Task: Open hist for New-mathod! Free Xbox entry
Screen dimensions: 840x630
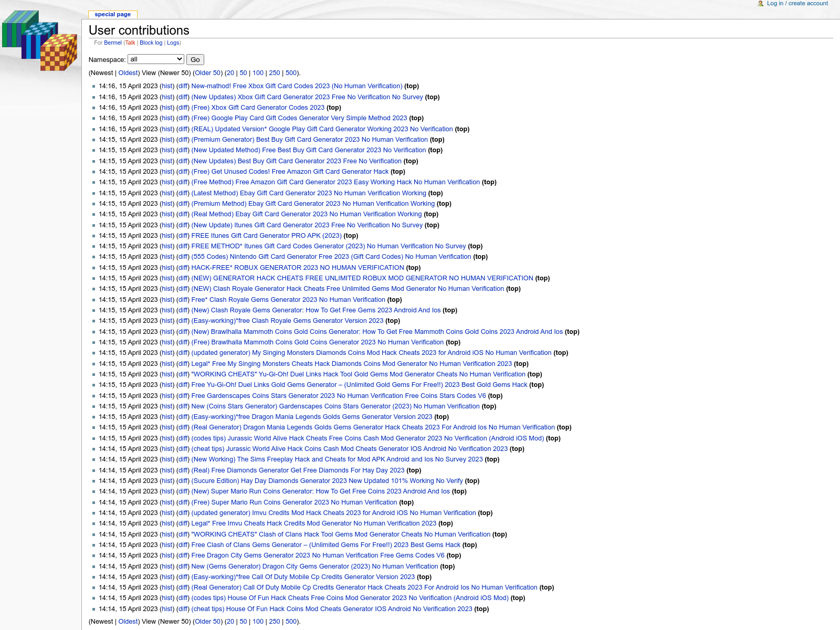Action: [x=167, y=86]
